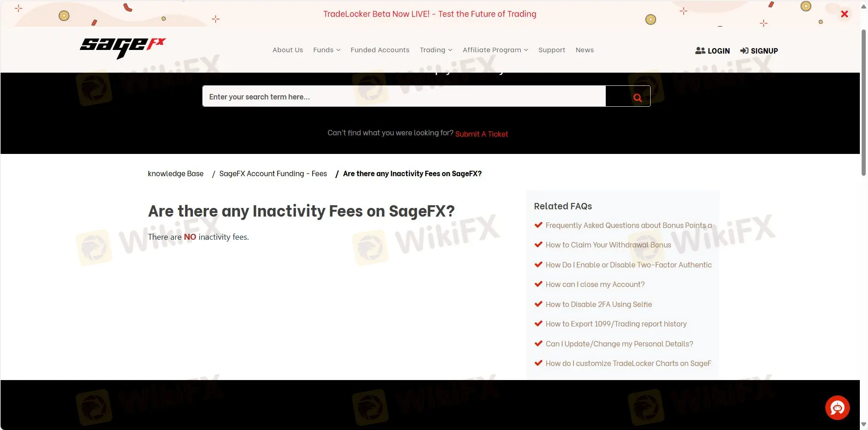Click the scrollbar down arrow

(863, 425)
